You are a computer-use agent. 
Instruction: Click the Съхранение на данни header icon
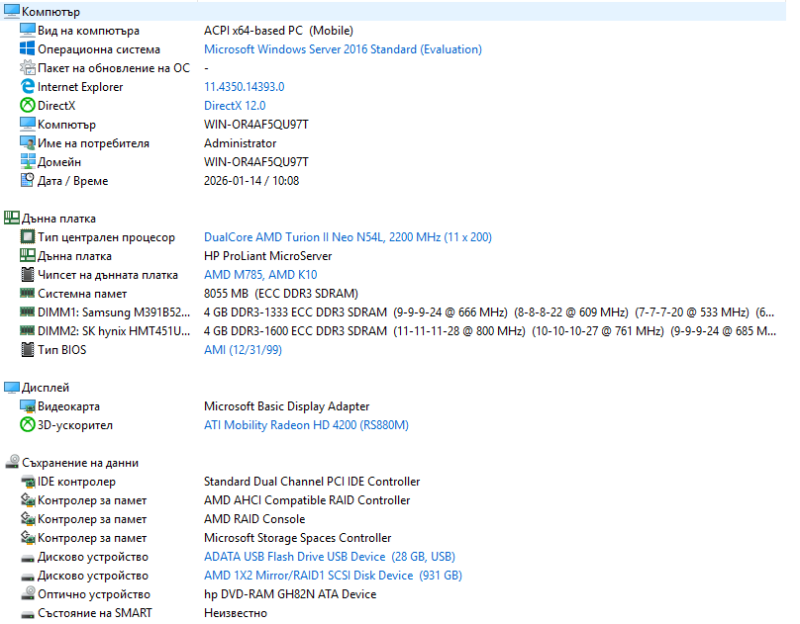coord(11,463)
